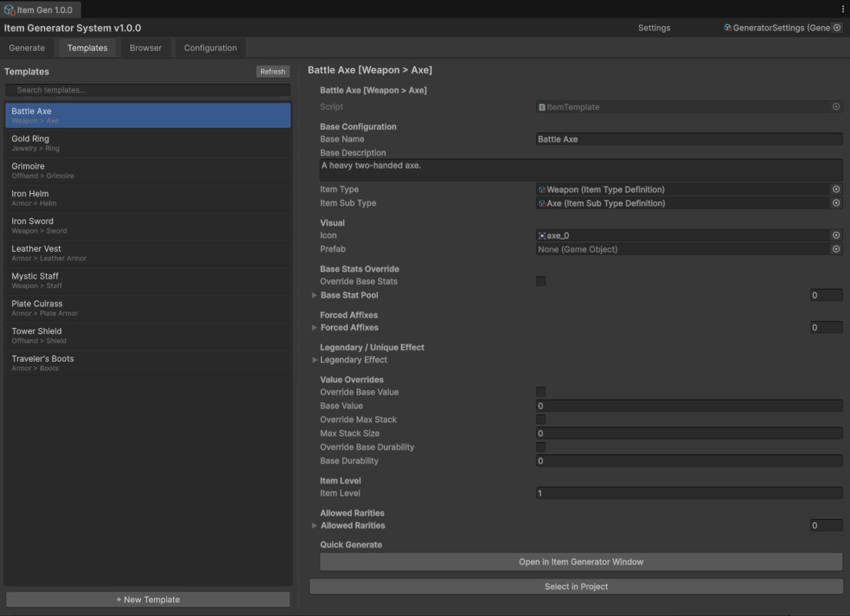Click the Allowed Rarities size field

[826, 525]
